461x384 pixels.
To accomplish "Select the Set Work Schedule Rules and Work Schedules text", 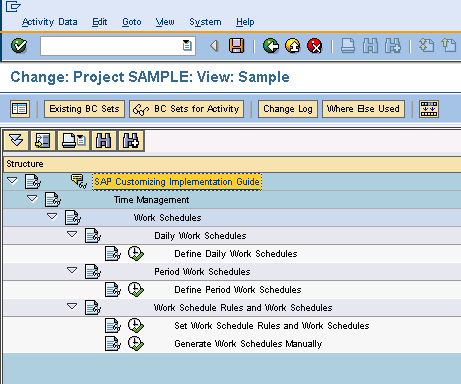I will (272, 326).
